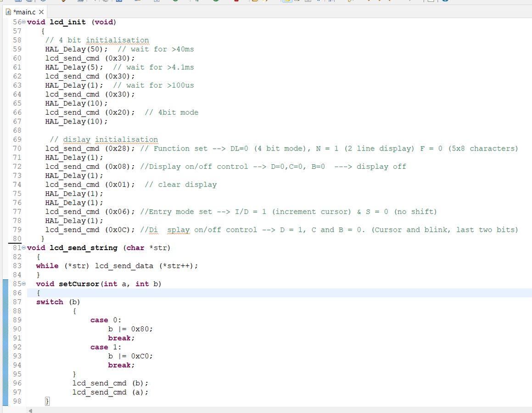Close the main.c editor tab

pos(41,12)
